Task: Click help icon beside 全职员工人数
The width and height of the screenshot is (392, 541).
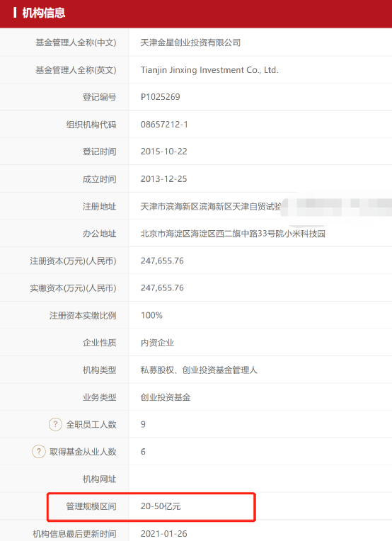Action: [55, 424]
